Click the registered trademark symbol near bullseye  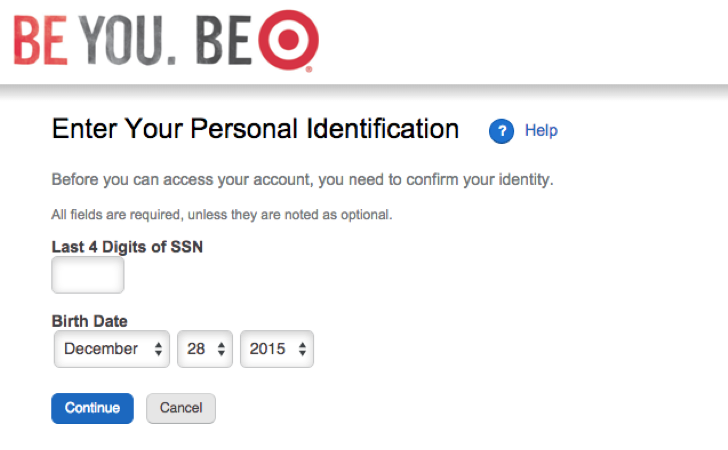[309, 70]
